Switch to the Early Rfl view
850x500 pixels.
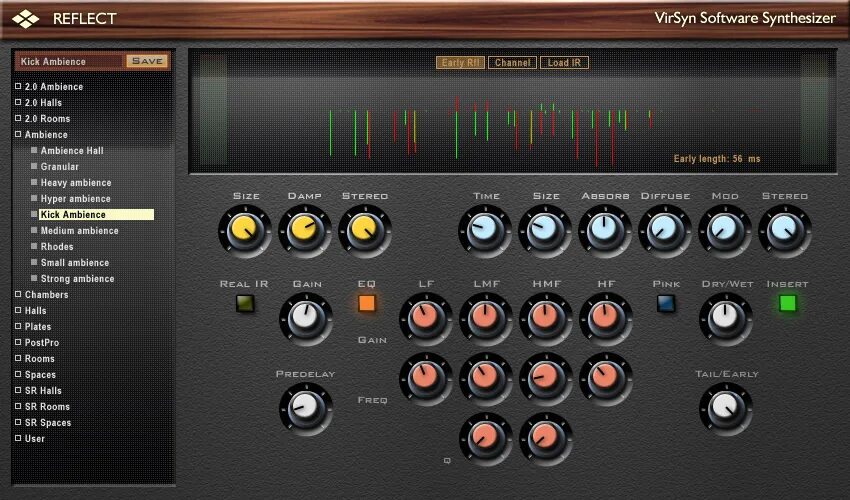(460, 62)
